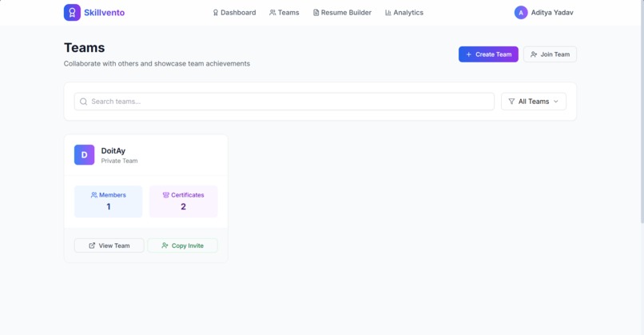
Task: Click the page vertical scrollbar
Action: click(x=642, y=112)
